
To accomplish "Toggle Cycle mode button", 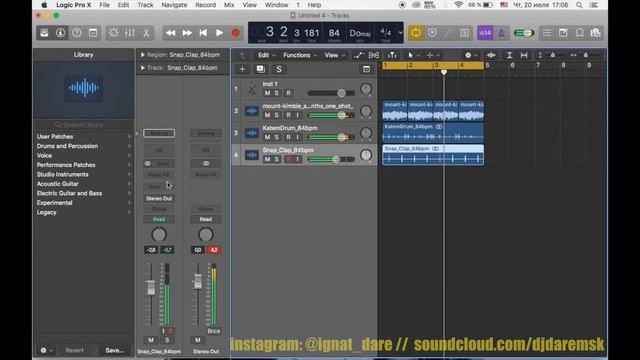I will click(x=416, y=33).
